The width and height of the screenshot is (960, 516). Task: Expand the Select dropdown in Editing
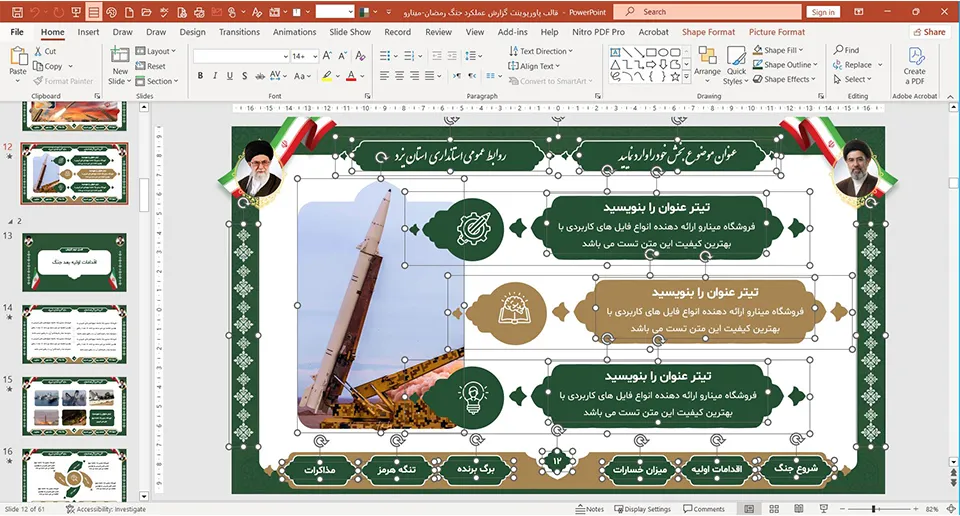(x=852, y=80)
